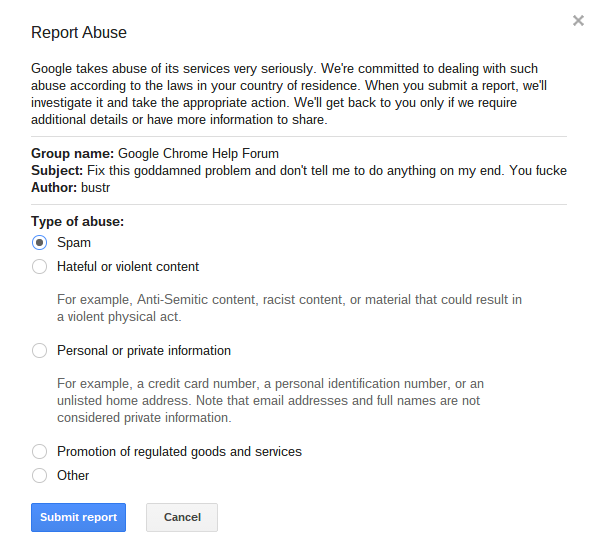Close the Report Abuse dialog
Screen dimensions: 598x558
pos(578,21)
